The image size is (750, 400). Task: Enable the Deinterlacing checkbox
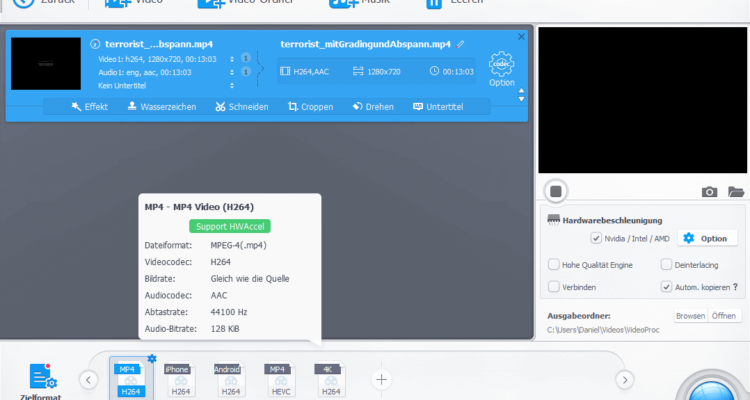pos(667,264)
